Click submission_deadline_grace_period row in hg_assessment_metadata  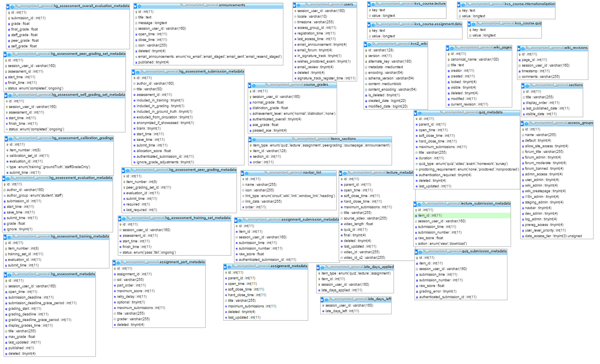[50, 303]
